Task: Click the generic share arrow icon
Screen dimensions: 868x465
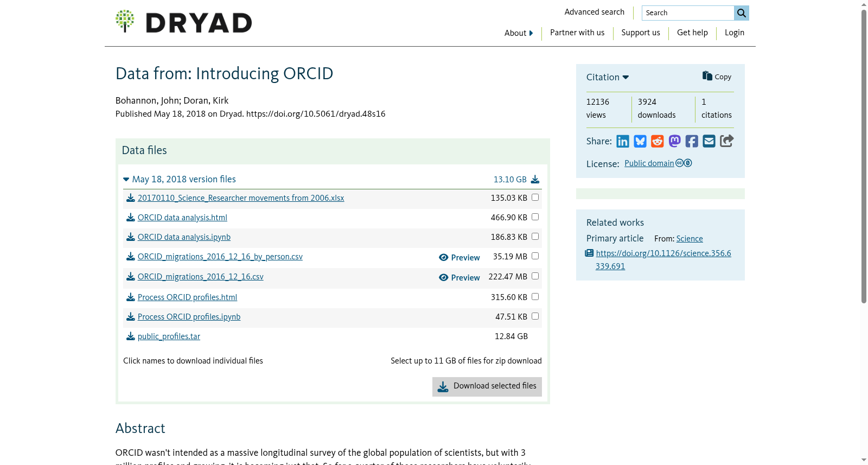Action: pyautogui.click(x=726, y=141)
